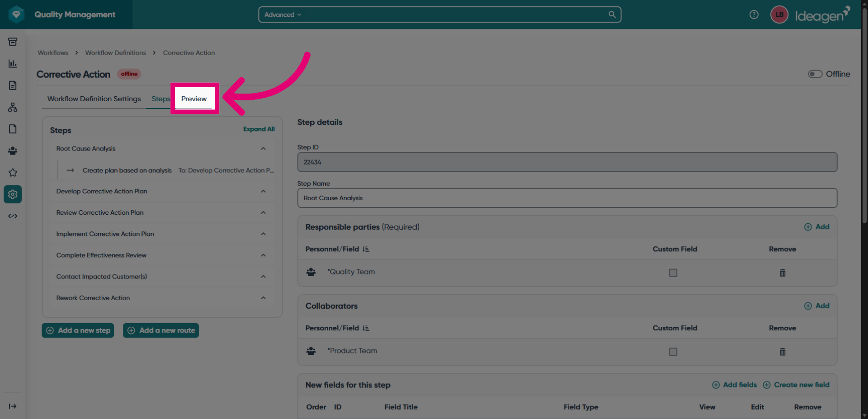Viewport: 868px width, 419px height.
Task: Open the settings gear sidebar icon
Action: 13,194
